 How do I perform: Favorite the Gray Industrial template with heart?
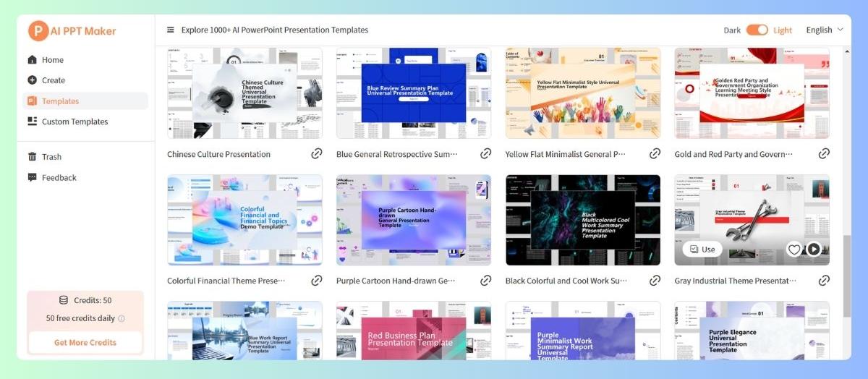[794, 250]
